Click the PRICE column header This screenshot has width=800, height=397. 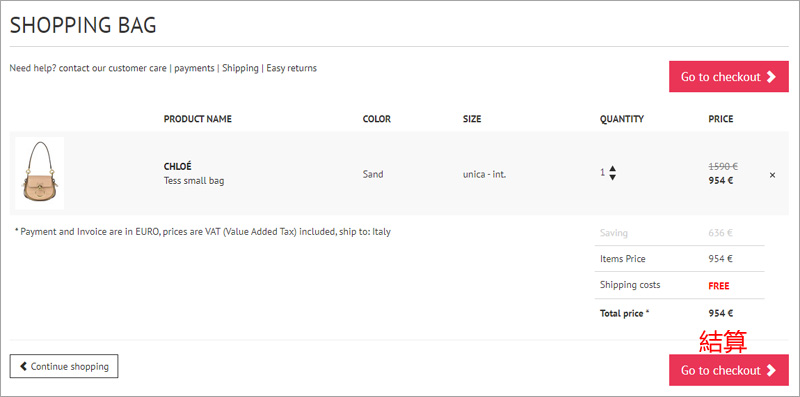coord(720,119)
